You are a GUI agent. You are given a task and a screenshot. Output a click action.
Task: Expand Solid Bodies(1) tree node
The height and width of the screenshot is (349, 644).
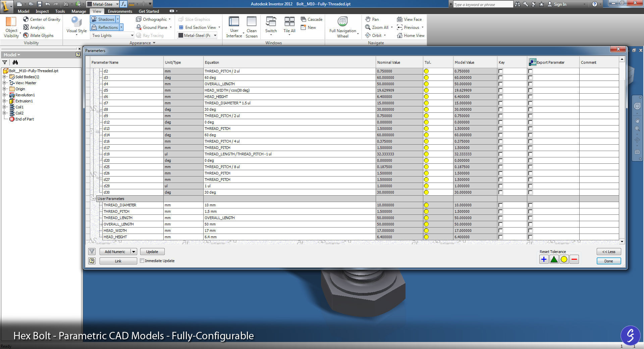click(x=4, y=77)
